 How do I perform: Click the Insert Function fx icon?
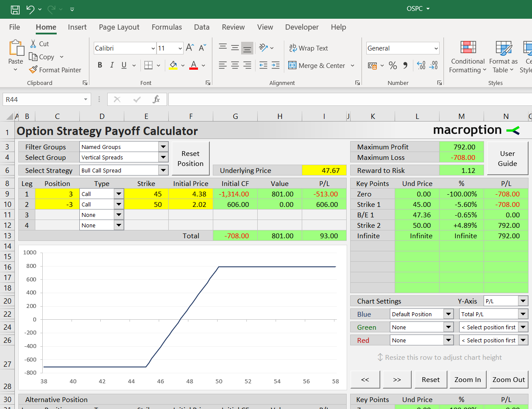[156, 99]
